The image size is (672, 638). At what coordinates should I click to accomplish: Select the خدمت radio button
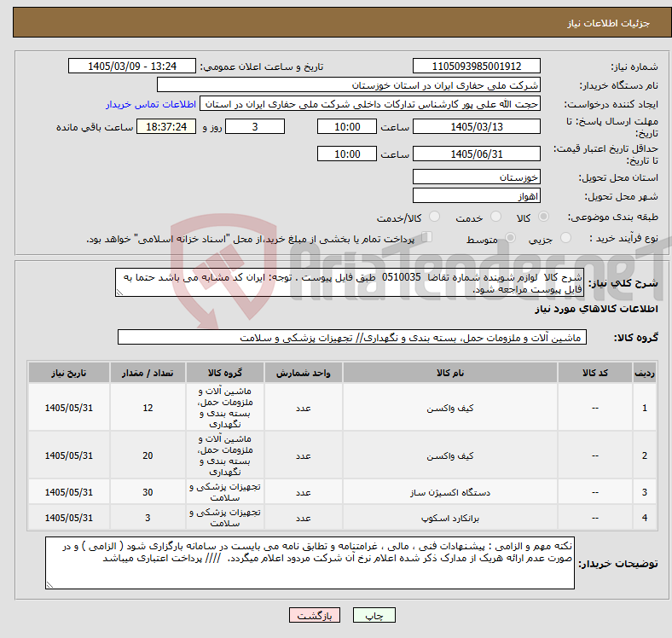click(x=495, y=217)
